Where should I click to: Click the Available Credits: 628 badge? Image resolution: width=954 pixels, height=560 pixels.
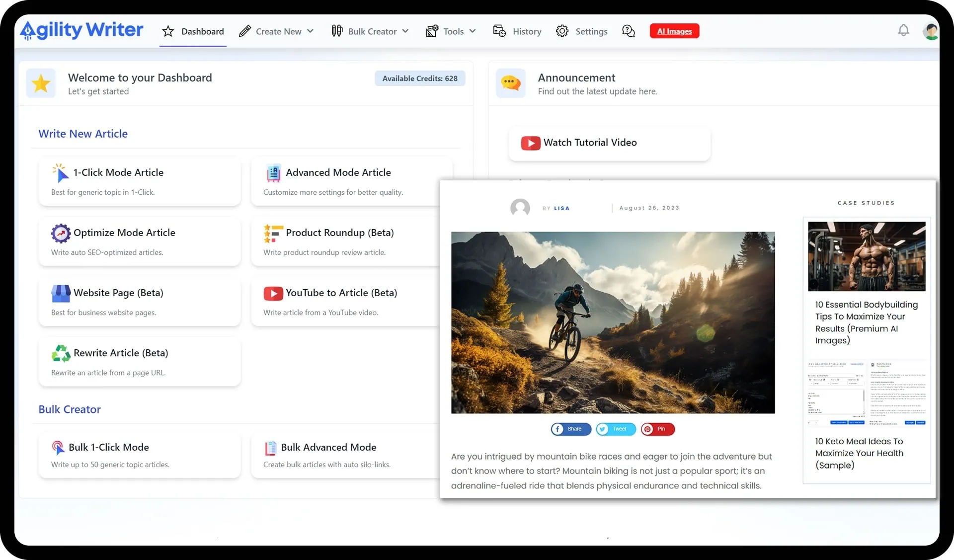420,78
